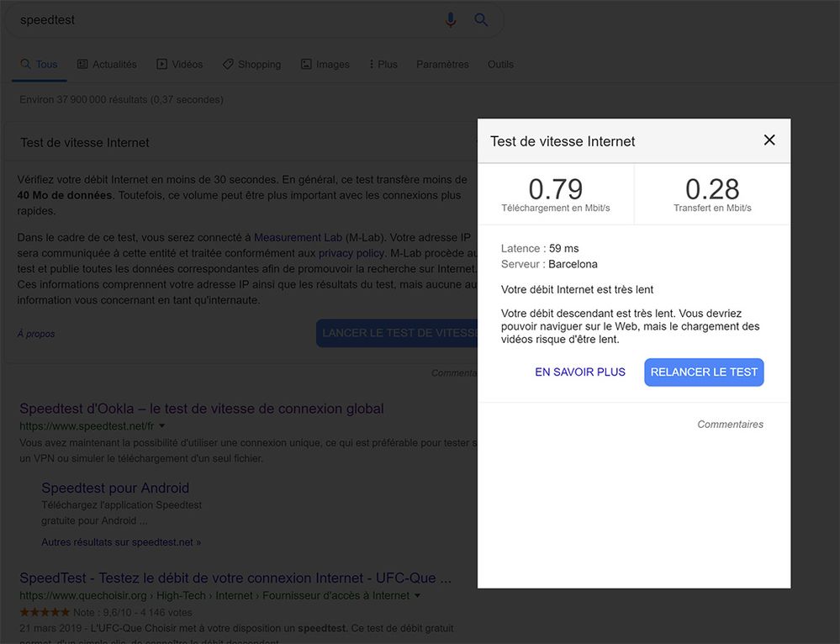Open the Outils menu
The height and width of the screenshot is (644, 840).
[x=500, y=64]
